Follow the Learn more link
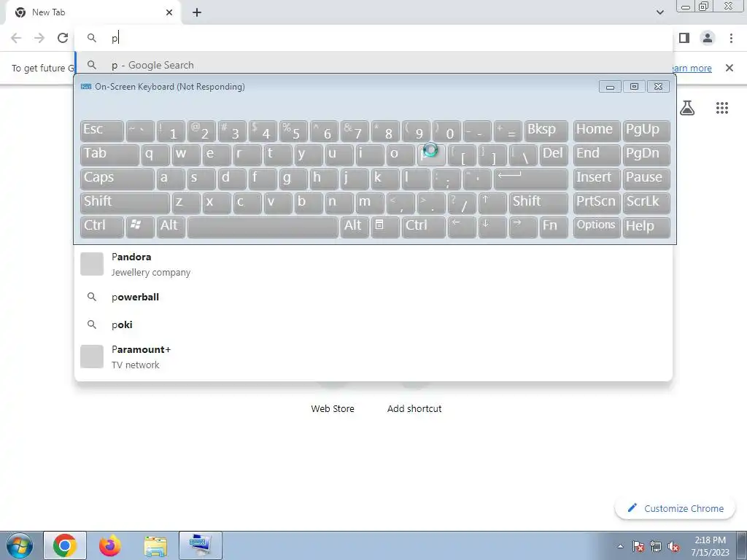Image resolution: width=747 pixels, height=560 pixels. point(692,68)
